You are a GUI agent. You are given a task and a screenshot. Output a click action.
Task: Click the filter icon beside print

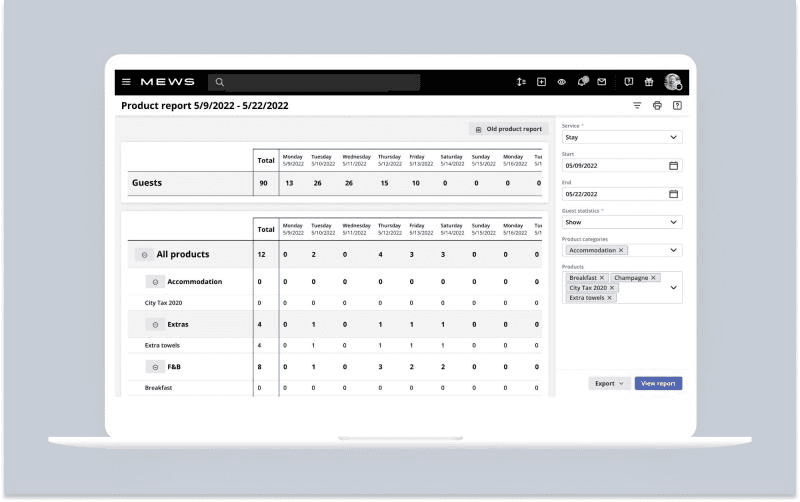pyautogui.click(x=637, y=105)
